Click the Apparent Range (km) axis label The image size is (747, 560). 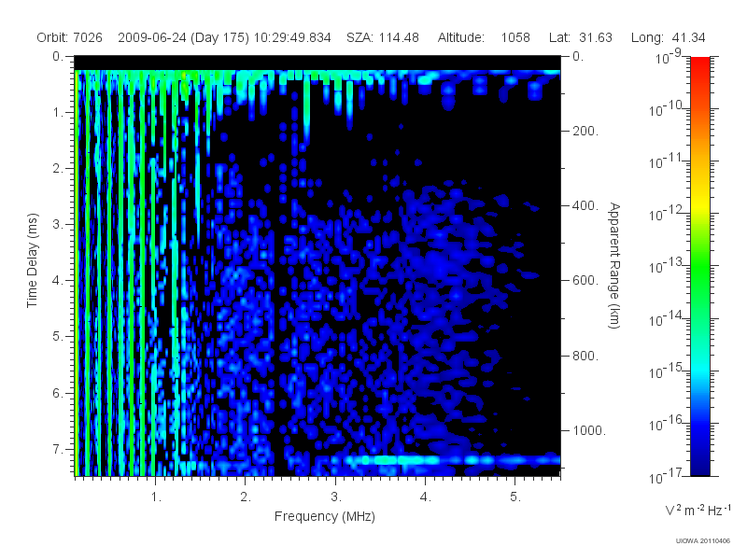[x=614, y=265]
